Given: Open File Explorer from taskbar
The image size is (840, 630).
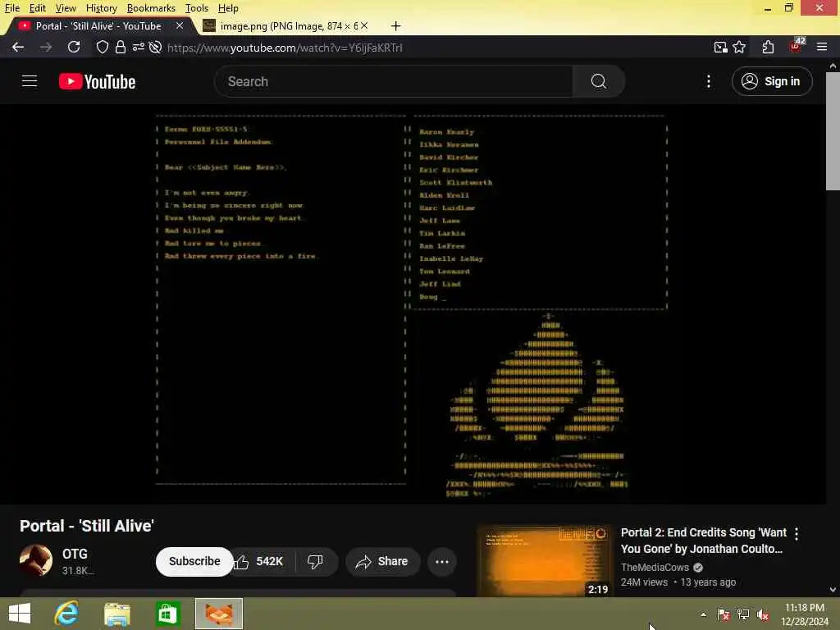Looking at the screenshot, I should click(116, 614).
